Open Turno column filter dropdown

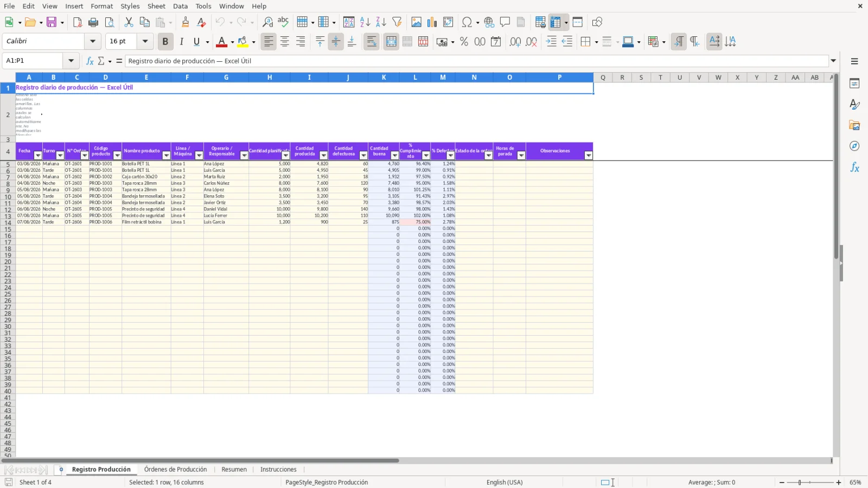coord(60,156)
